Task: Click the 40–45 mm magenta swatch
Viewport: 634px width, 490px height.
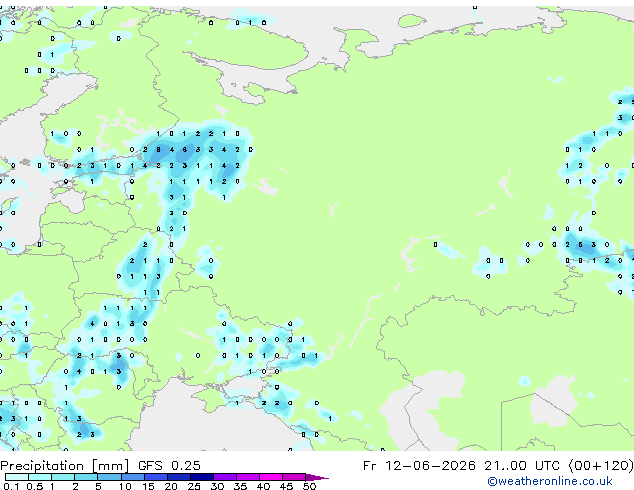Action: point(271,477)
